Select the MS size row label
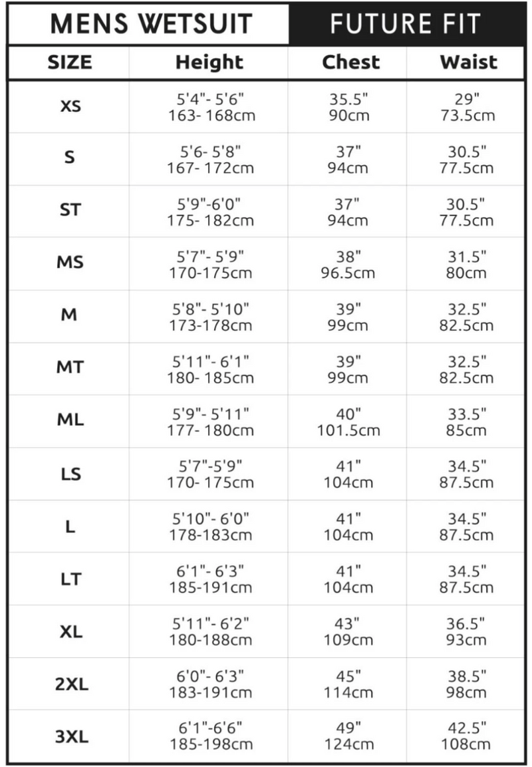 [70, 262]
